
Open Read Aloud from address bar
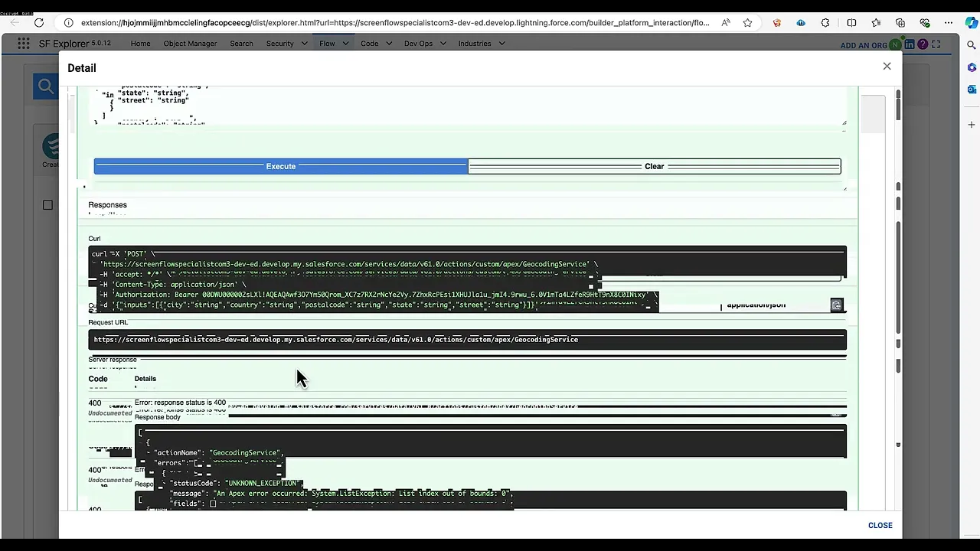(726, 23)
